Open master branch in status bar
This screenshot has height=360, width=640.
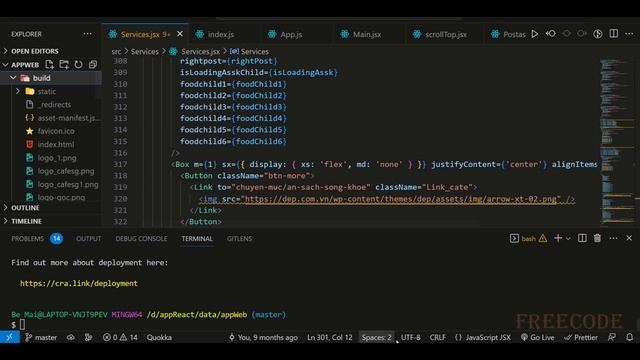click(41, 337)
